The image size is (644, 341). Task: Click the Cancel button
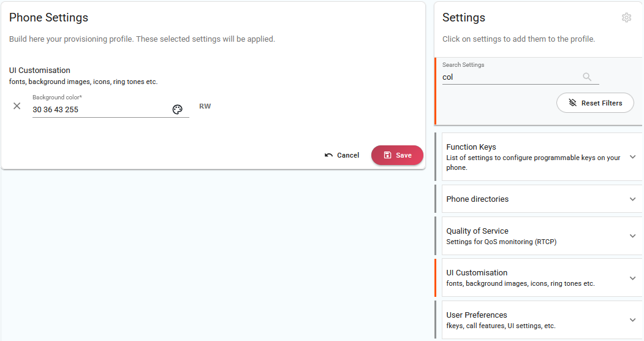coord(342,155)
